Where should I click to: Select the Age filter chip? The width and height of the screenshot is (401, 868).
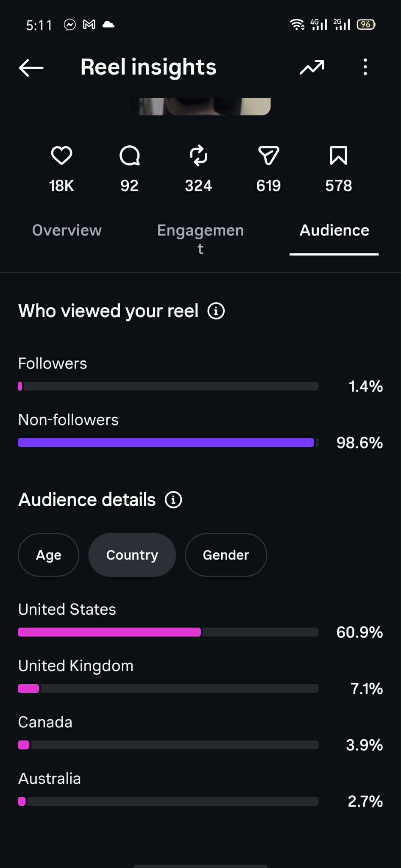coord(49,555)
